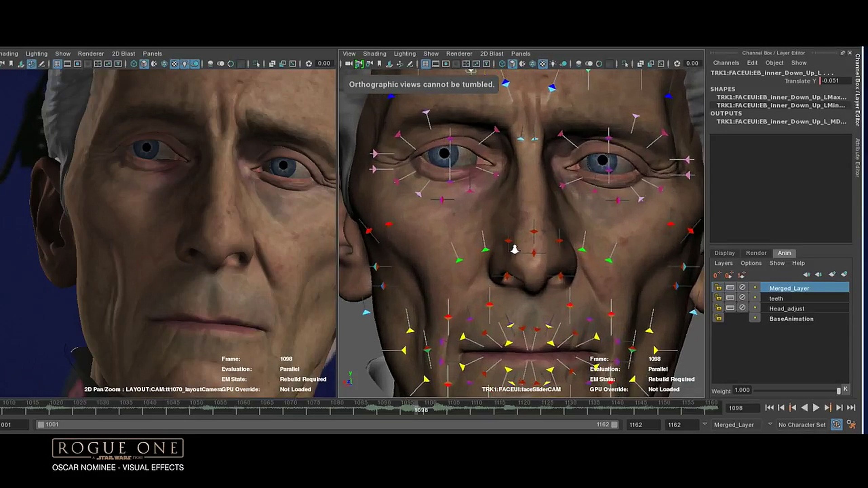Open the Renderer menu of the right viewport
Viewport: 868px width, 488px height.
pos(459,54)
